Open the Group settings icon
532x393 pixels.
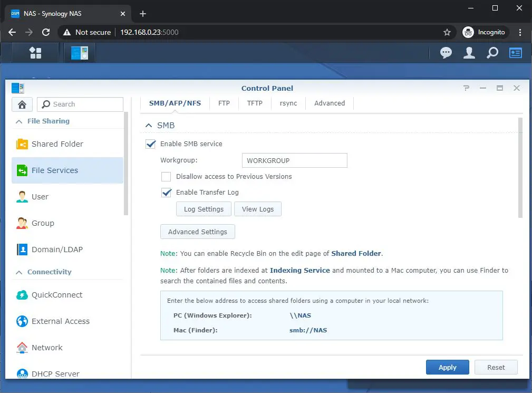point(22,223)
